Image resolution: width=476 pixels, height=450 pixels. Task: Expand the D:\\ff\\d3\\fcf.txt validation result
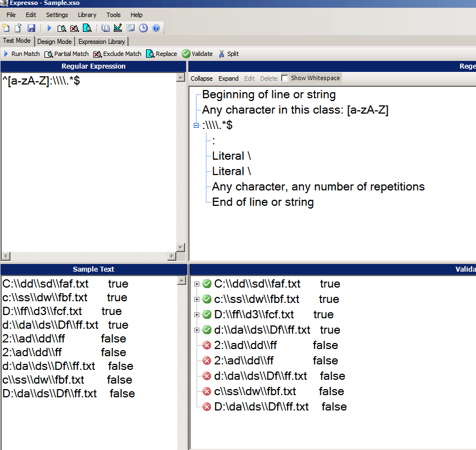pyautogui.click(x=197, y=314)
